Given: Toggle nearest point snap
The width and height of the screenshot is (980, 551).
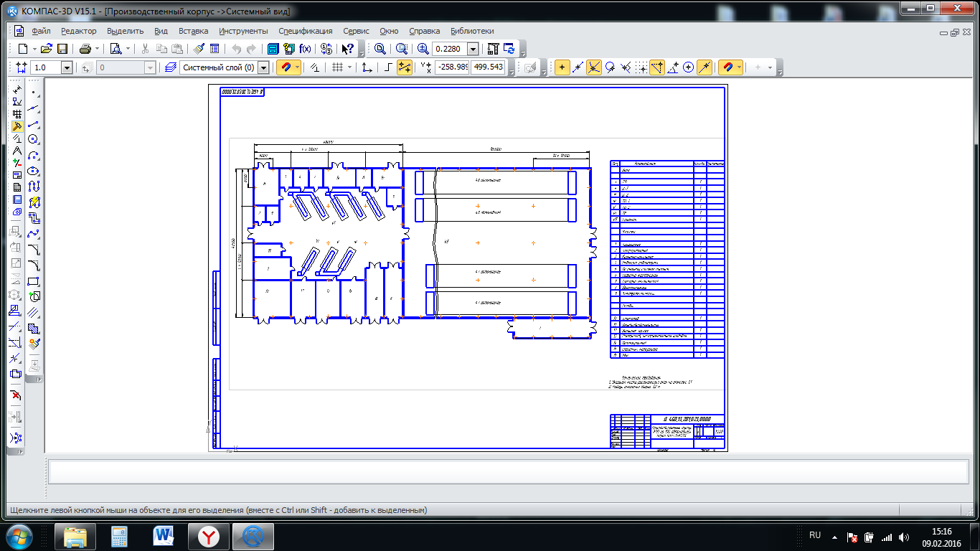Looking at the screenshot, I should coord(561,67).
